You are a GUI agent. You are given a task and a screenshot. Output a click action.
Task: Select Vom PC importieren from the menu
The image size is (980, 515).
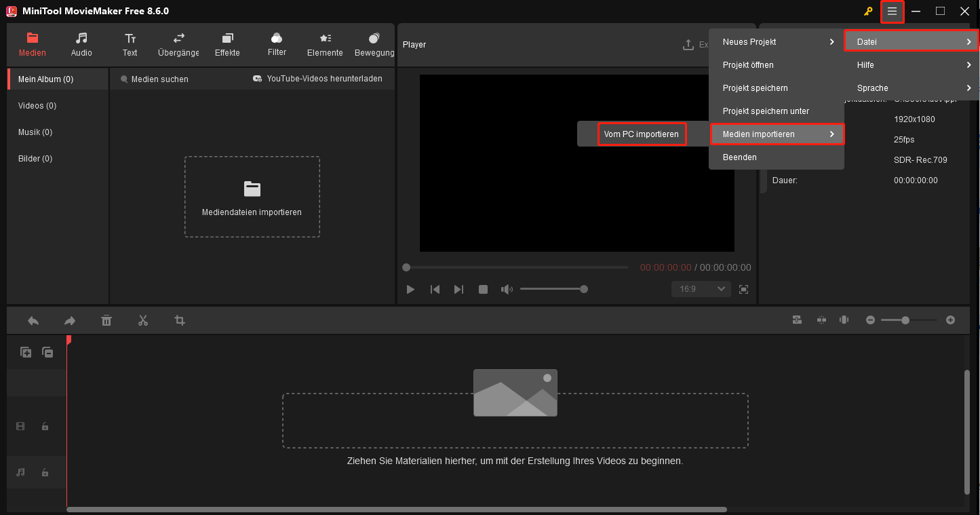pos(642,134)
